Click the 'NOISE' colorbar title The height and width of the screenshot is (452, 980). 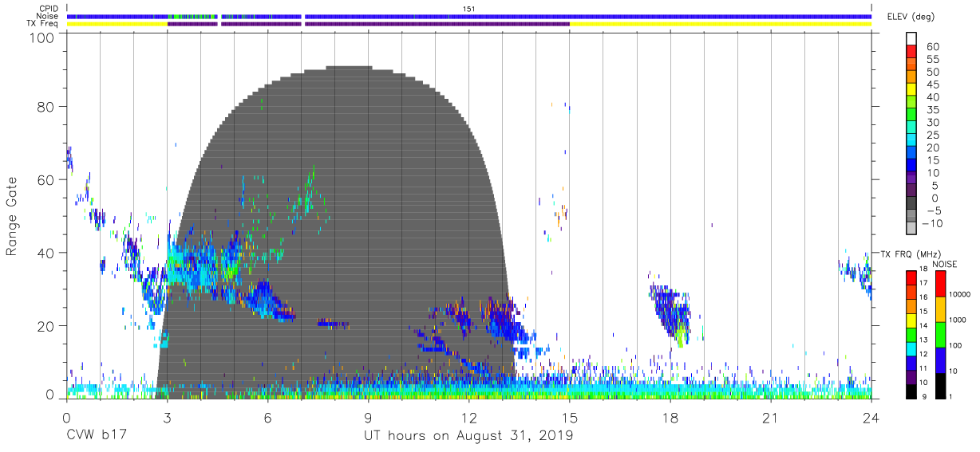(945, 264)
